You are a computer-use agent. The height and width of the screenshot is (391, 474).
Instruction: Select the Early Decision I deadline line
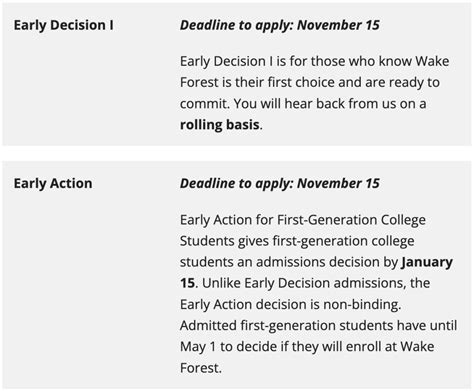pos(280,25)
